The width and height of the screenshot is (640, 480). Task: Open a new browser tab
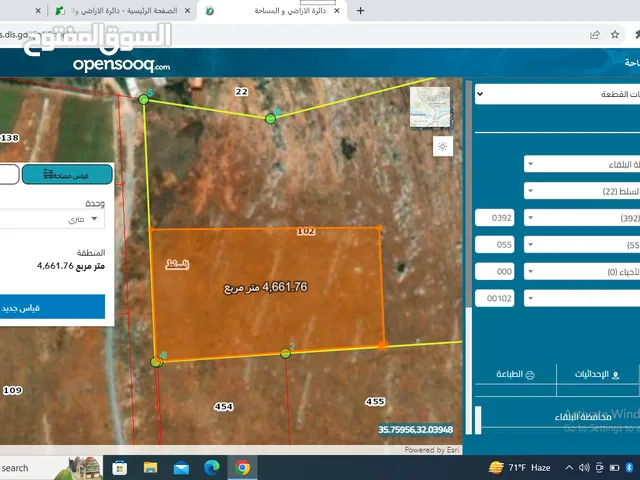pyautogui.click(x=360, y=11)
